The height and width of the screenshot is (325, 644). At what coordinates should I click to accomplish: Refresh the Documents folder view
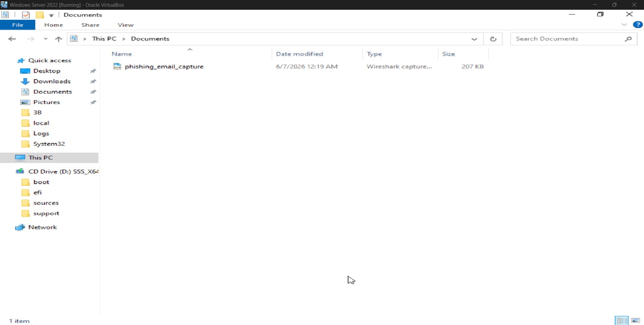(x=493, y=39)
